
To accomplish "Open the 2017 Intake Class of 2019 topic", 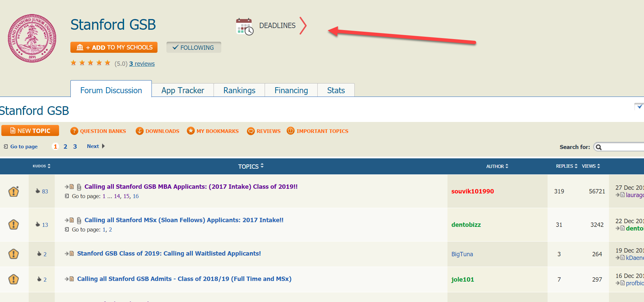I will pos(191,186).
